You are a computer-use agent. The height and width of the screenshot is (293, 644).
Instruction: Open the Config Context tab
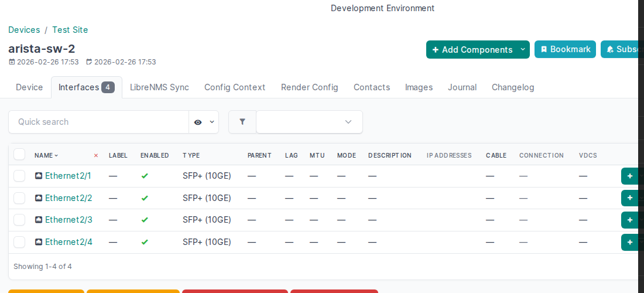[x=235, y=87]
